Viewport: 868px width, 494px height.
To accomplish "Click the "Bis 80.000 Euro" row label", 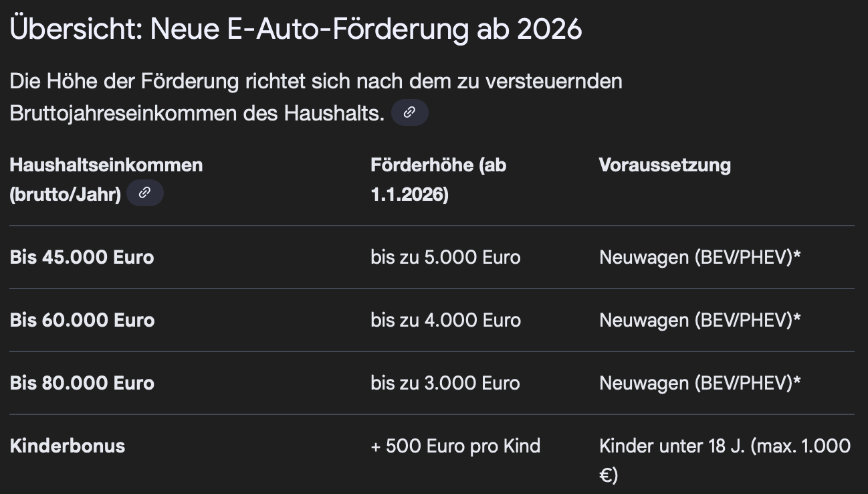I will coord(82,383).
